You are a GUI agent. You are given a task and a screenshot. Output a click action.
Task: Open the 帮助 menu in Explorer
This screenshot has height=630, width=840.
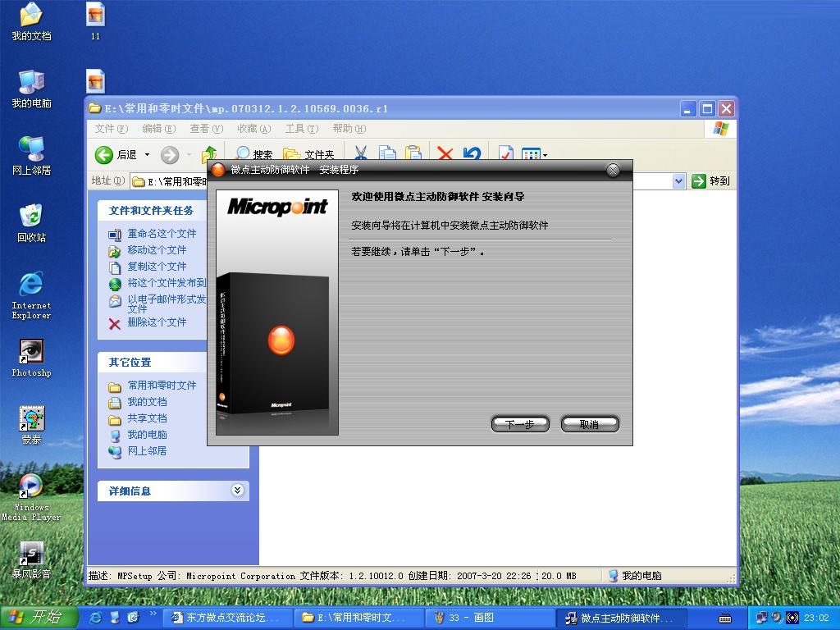[349, 129]
